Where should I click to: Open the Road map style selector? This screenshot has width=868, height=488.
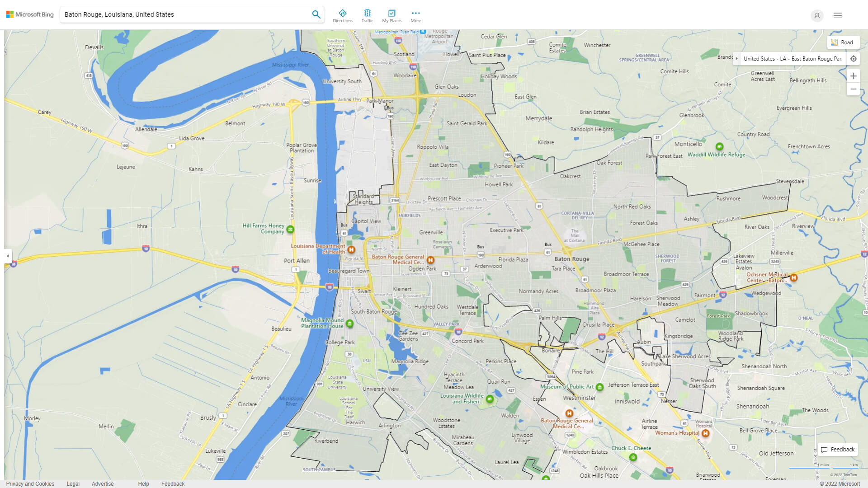point(844,42)
